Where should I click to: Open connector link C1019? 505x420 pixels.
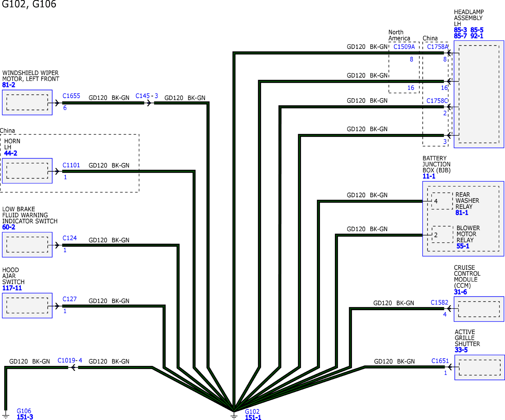click(x=66, y=360)
